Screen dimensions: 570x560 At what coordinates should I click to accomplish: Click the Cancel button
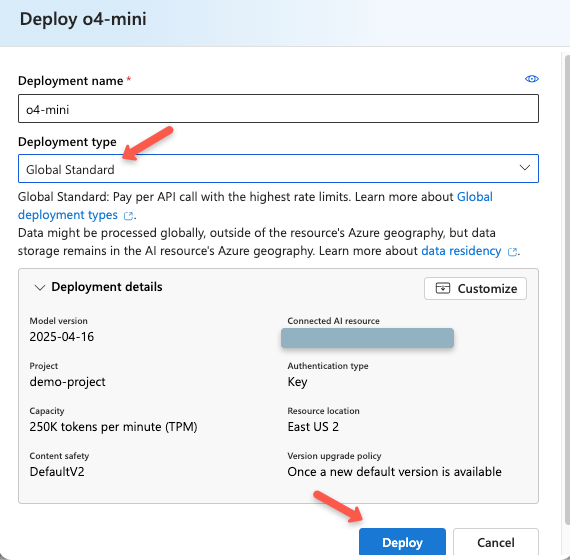point(495,542)
